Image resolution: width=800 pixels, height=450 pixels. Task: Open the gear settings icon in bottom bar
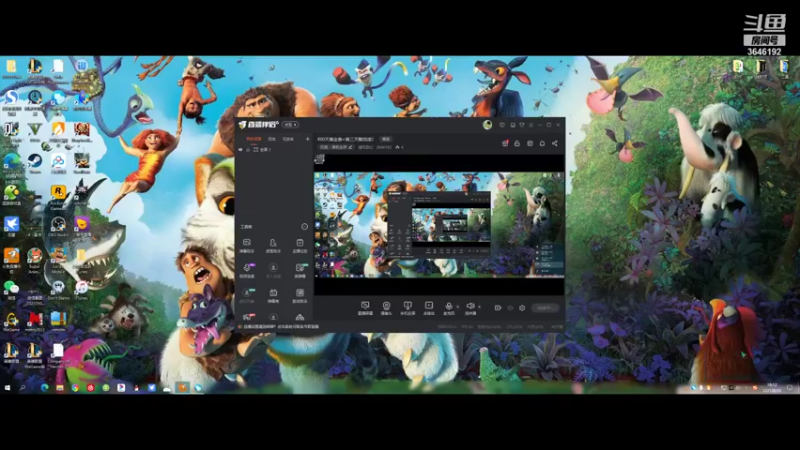pyautogui.click(x=522, y=308)
